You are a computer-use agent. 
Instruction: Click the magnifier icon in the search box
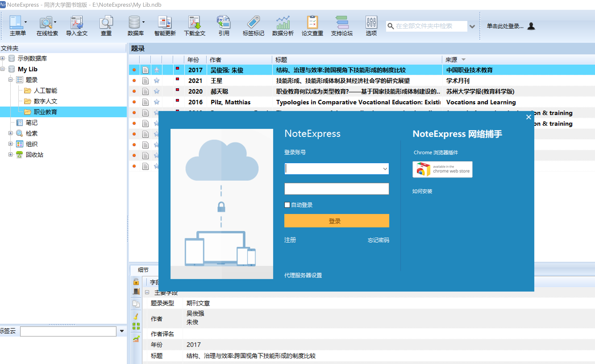391,26
